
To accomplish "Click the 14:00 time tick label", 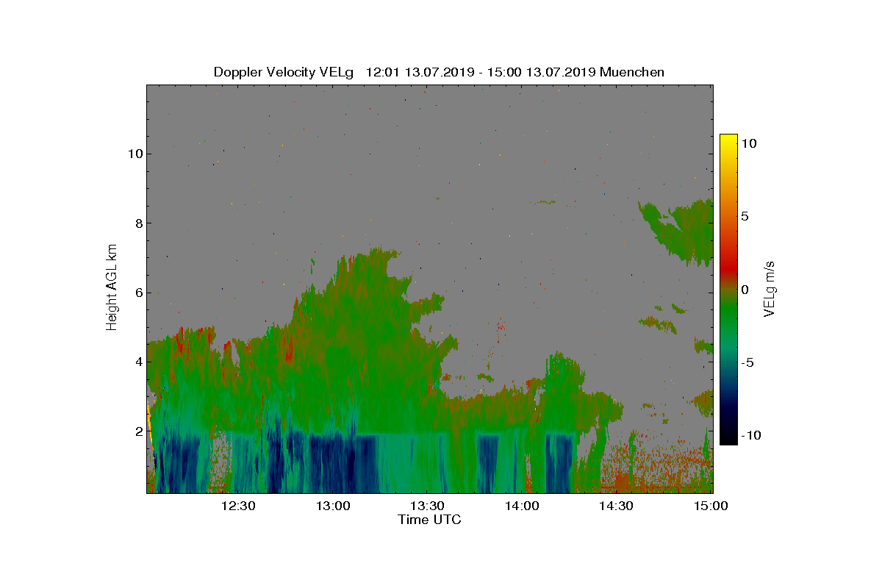I will (523, 506).
